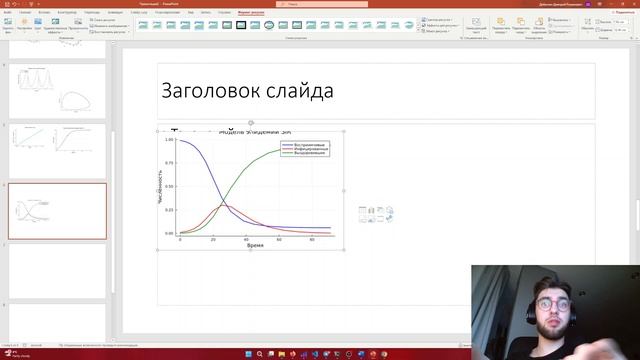640x360 pixels.
Task: Click the slide title 'Заголовок слайда'
Action: coord(247,91)
